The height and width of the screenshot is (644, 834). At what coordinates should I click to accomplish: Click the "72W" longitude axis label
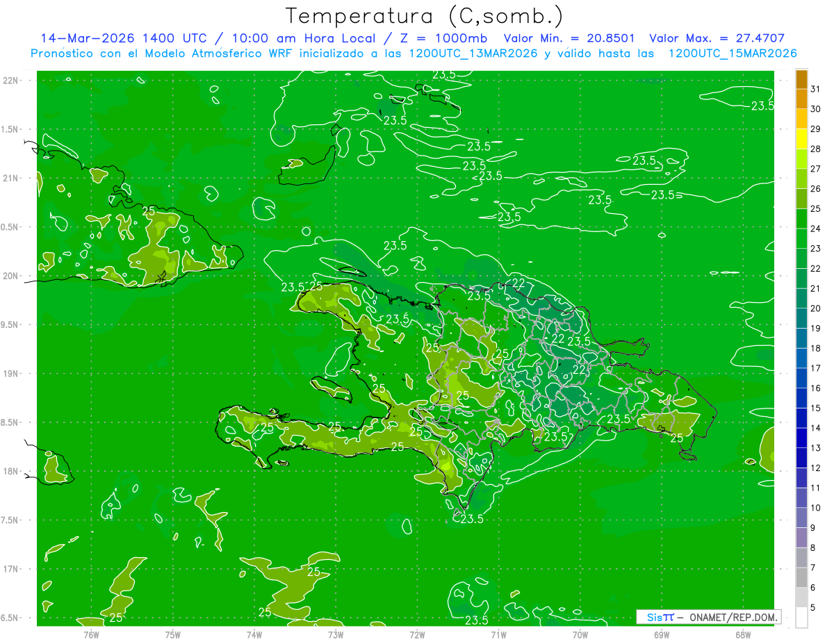click(x=417, y=634)
